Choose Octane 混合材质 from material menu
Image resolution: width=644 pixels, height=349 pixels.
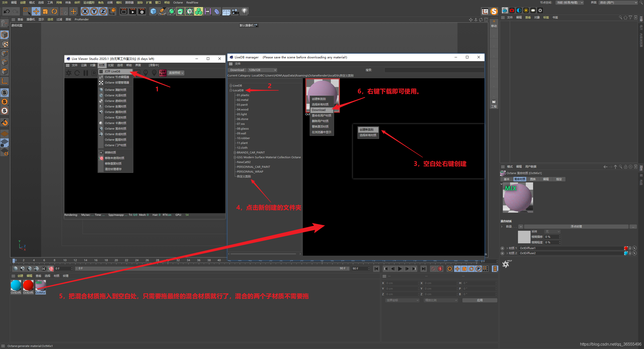point(115,129)
